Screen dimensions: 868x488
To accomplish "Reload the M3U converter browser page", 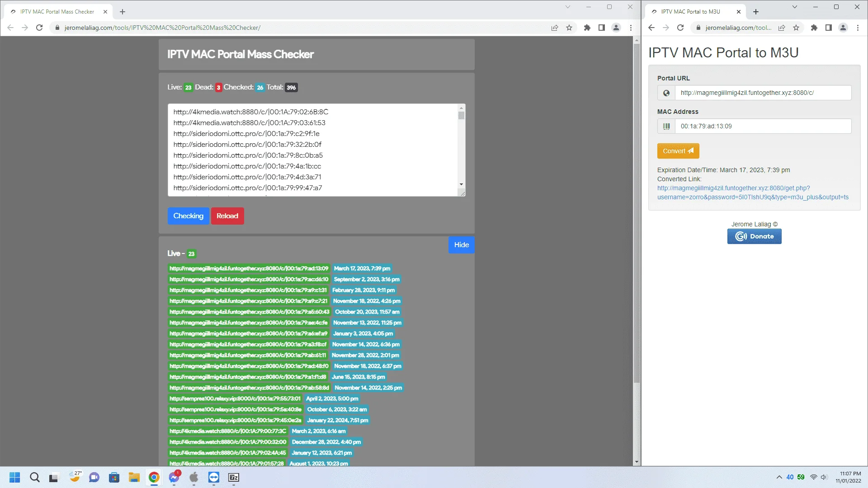I will click(680, 28).
